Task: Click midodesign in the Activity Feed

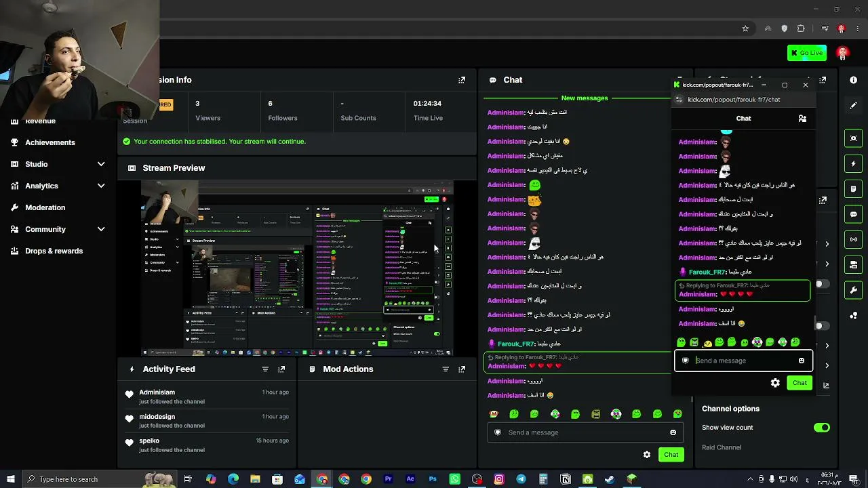Action: [x=157, y=417]
